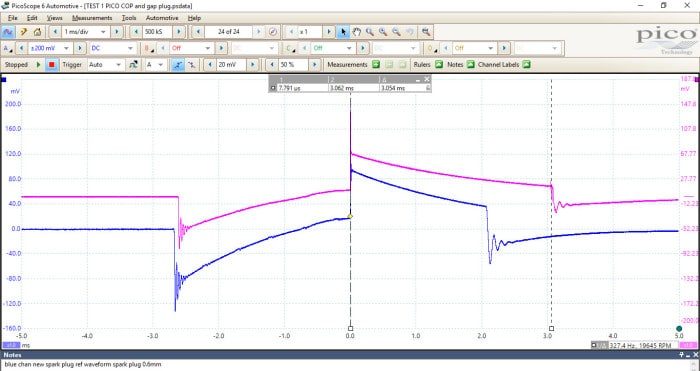
Task: Click the Rulers green icon
Action: (439, 65)
